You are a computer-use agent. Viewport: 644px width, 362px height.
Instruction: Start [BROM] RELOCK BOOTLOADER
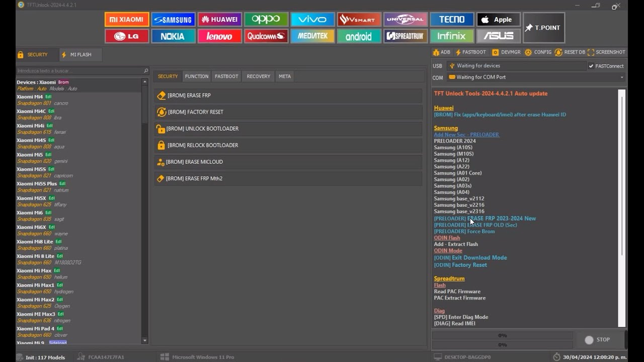(288, 145)
